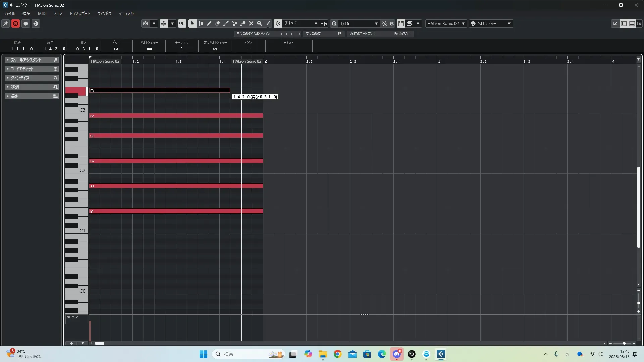Toggle the Solo editor button

click(15, 23)
